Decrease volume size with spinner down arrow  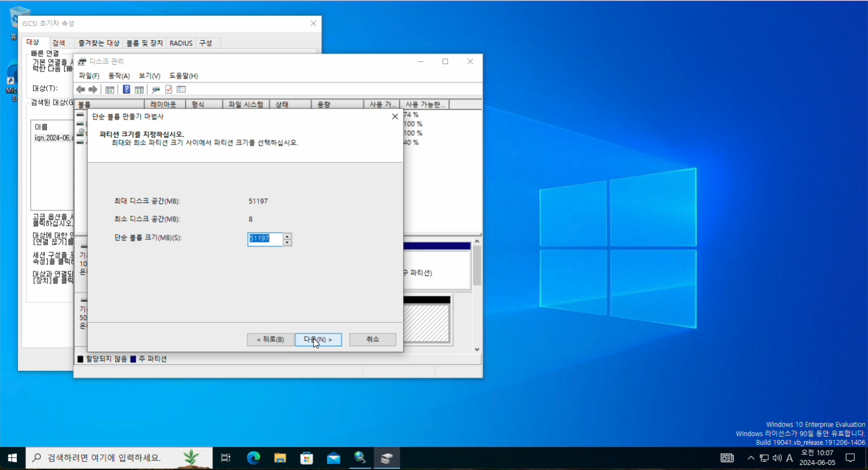pyautogui.click(x=287, y=243)
